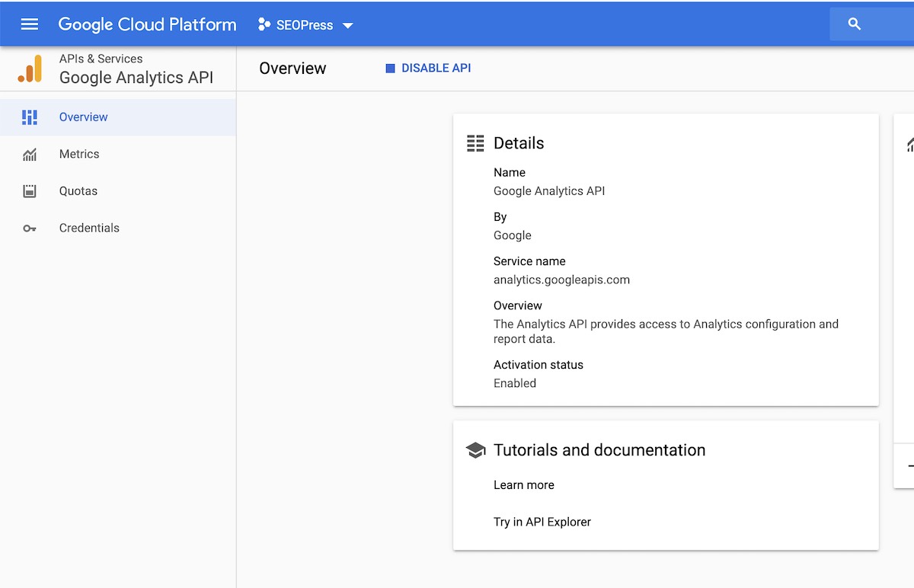Click the Google Analytics API name value

[549, 191]
